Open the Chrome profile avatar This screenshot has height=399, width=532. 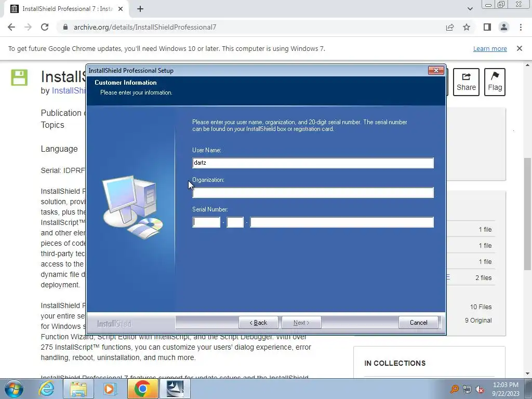[504, 27]
